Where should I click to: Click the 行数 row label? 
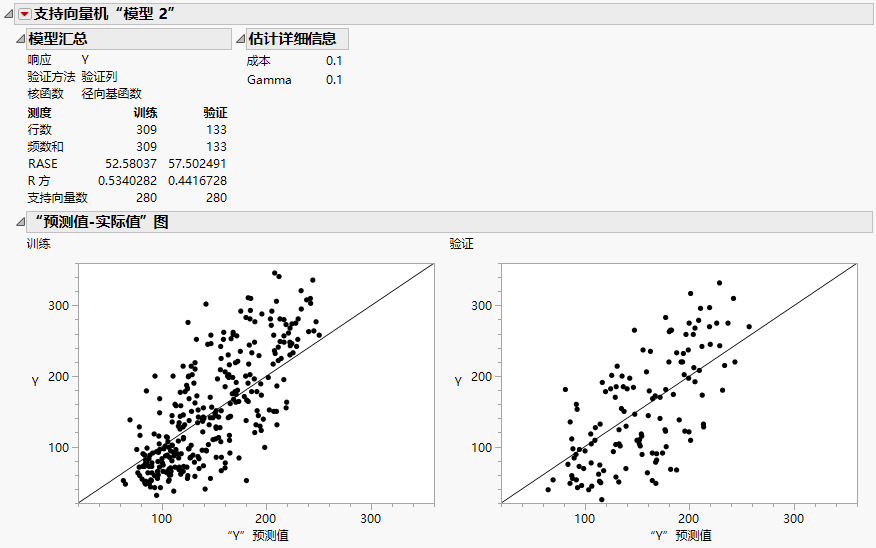pos(40,130)
